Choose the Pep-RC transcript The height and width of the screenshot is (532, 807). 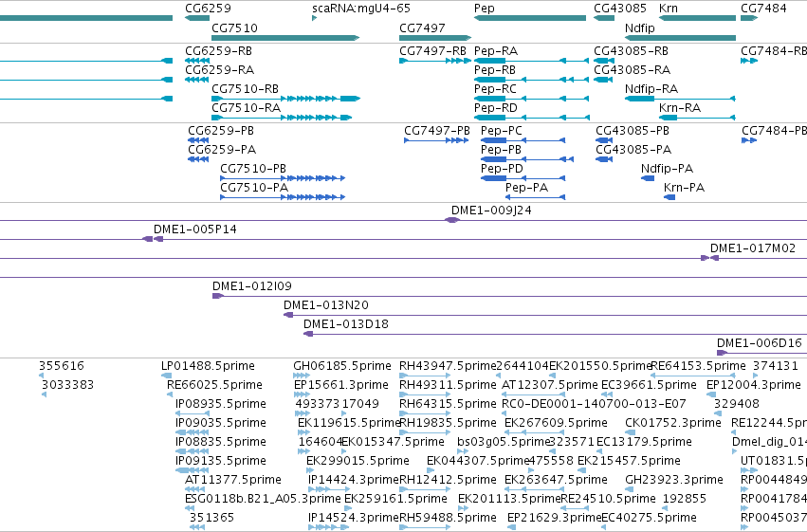click(x=531, y=99)
